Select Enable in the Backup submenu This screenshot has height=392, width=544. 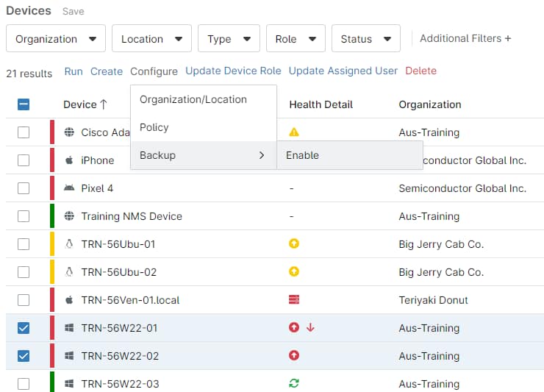coord(302,155)
